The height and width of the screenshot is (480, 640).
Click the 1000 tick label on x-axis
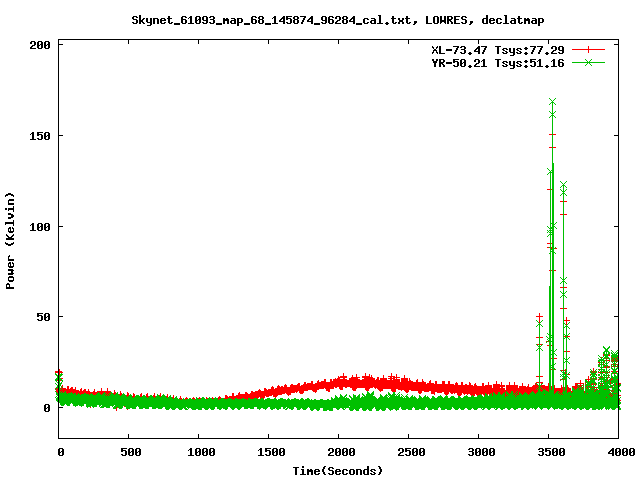click(199, 453)
